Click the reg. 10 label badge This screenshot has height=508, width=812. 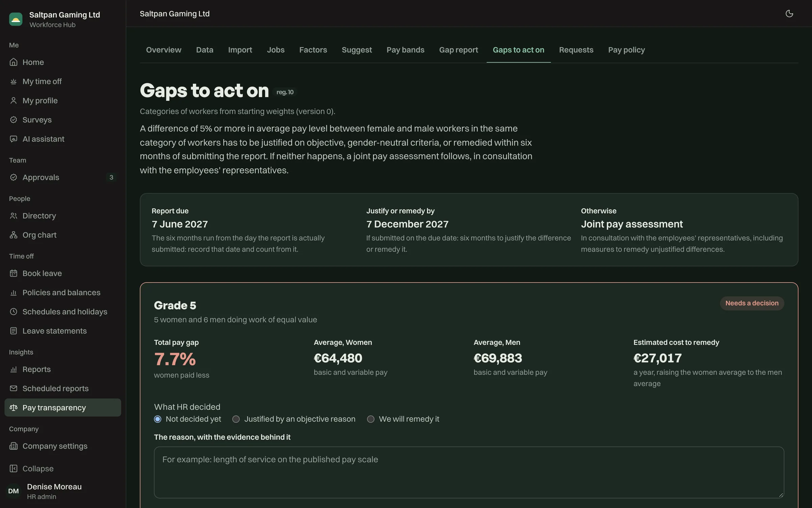[x=285, y=92]
